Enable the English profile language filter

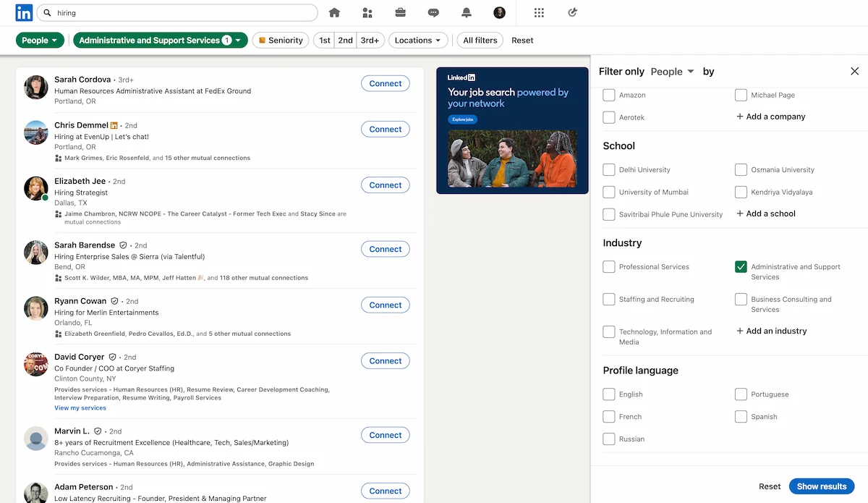coord(608,394)
